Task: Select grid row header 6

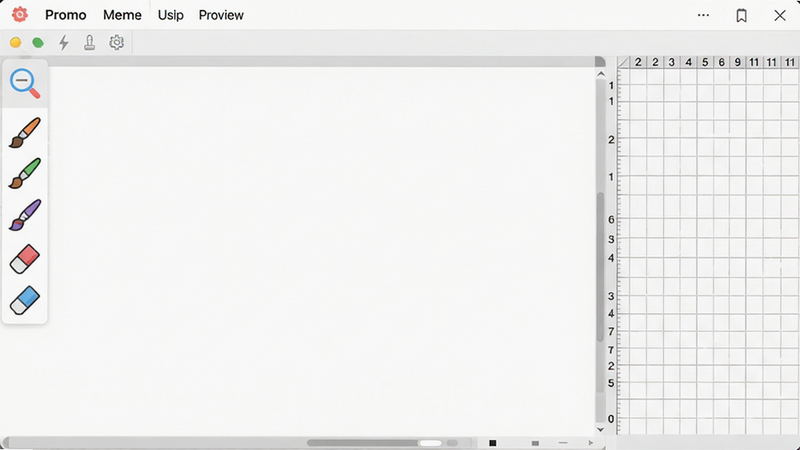Action: point(611,220)
